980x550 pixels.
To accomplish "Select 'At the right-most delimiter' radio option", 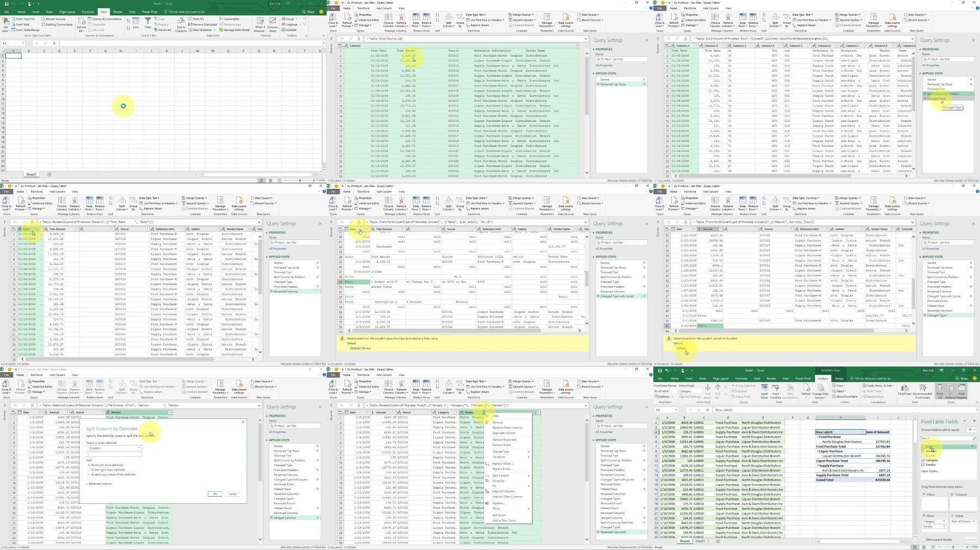I will 89,469.
